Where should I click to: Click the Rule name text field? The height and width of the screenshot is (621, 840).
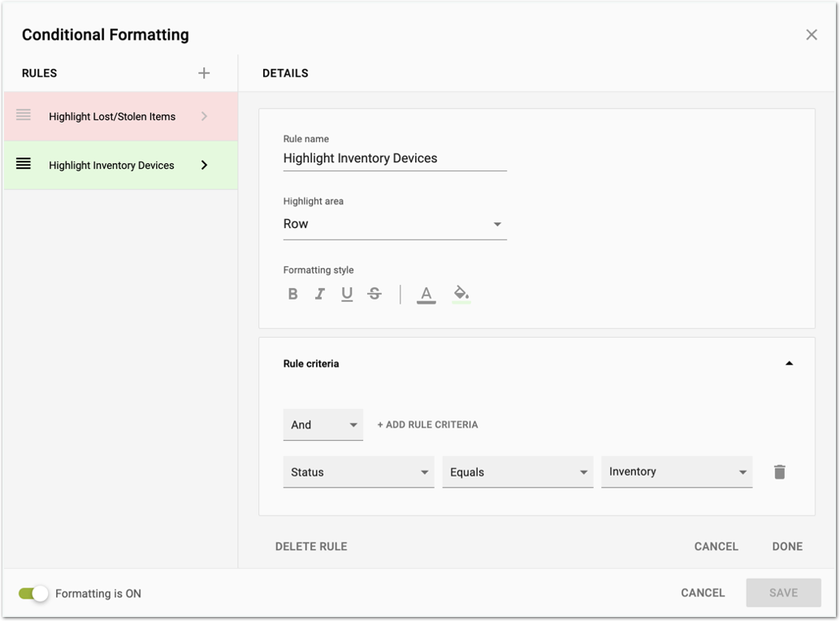(395, 158)
